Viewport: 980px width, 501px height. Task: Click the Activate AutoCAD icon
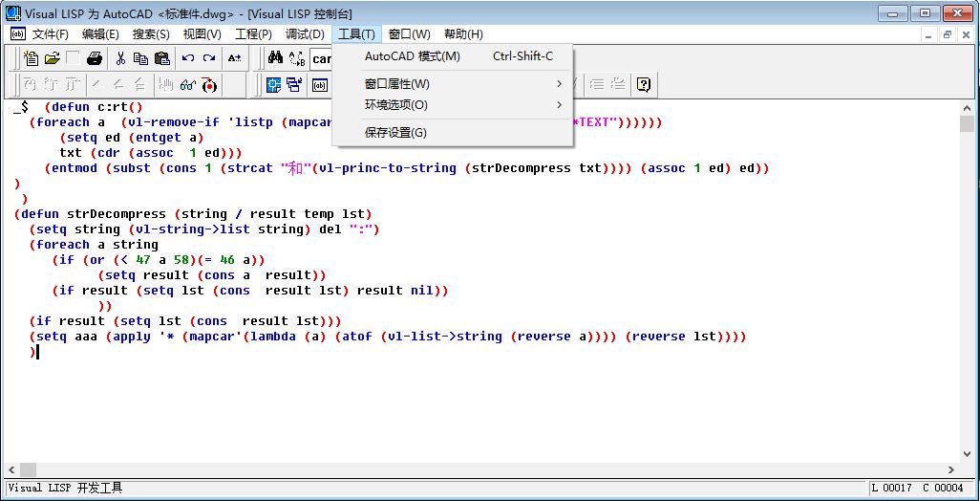[x=274, y=84]
